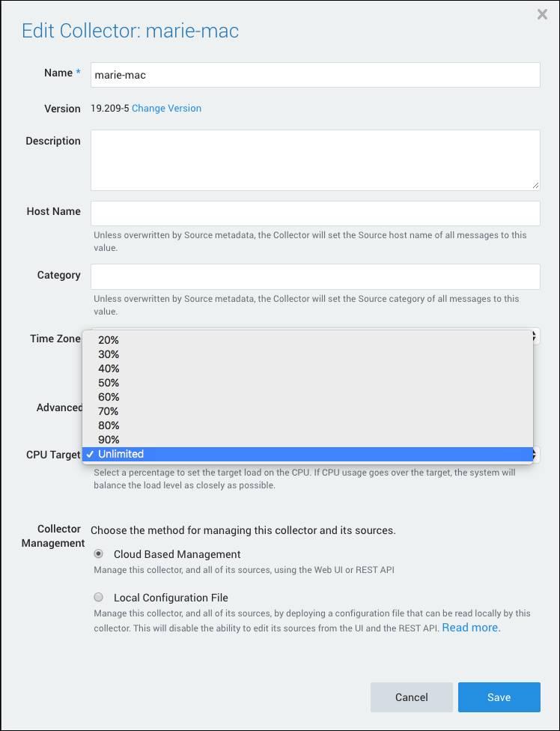
Task: Click the Description text area
Action: click(x=314, y=160)
